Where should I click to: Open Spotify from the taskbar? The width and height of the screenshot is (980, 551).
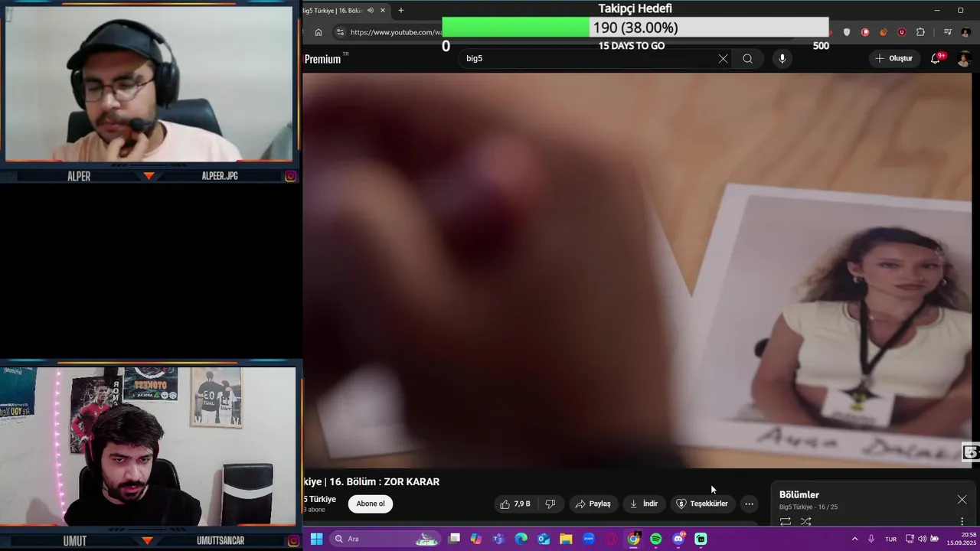(656, 539)
